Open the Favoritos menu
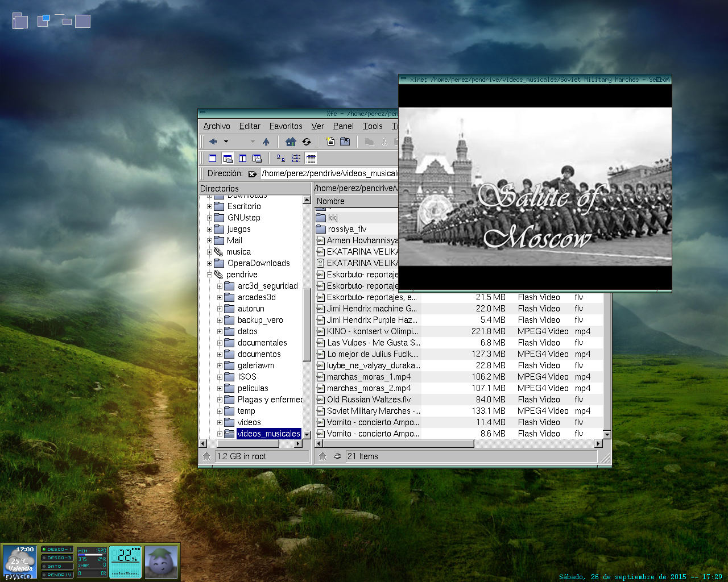 (286, 126)
